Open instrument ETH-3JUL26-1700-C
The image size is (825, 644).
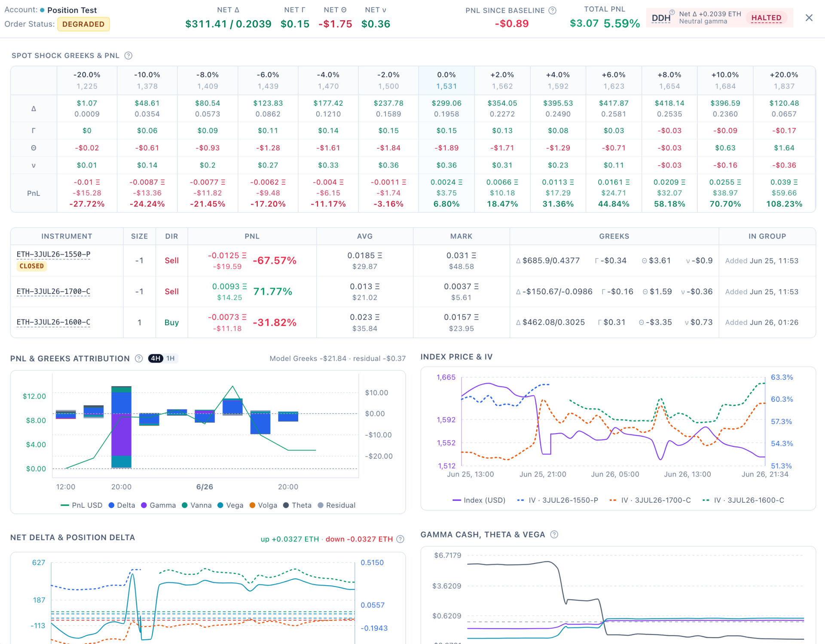click(53, 291)
